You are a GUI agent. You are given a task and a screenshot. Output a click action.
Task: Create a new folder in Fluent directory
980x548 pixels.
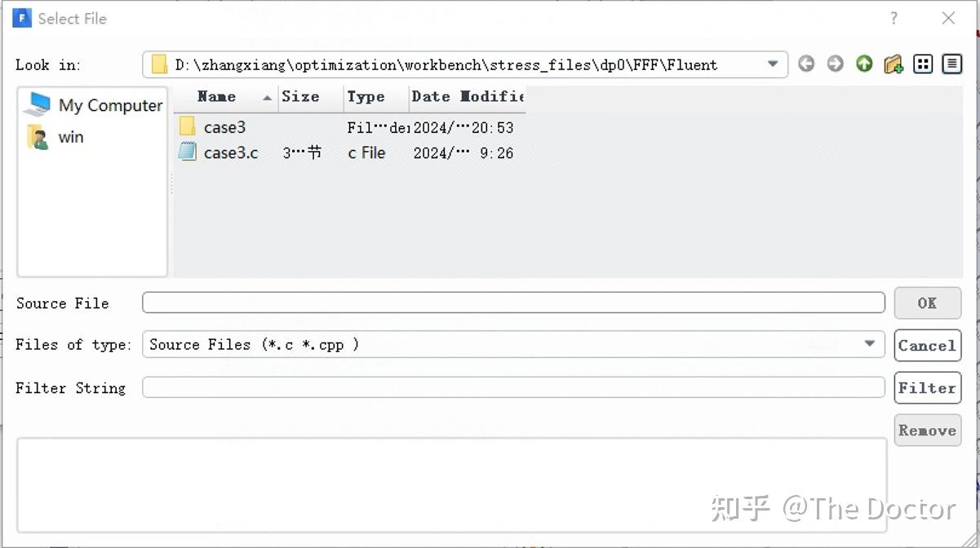point(893,63)
